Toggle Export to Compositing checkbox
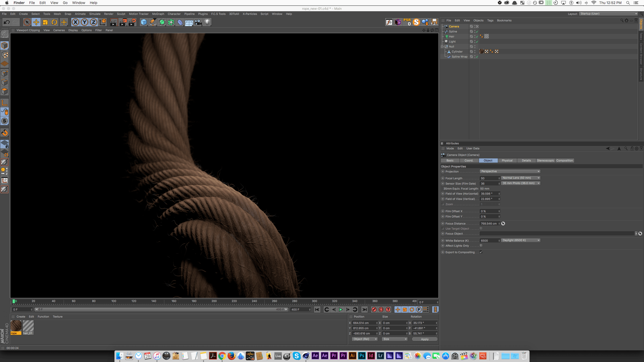Screen dimensions: 644x362 tap(481, 252)
